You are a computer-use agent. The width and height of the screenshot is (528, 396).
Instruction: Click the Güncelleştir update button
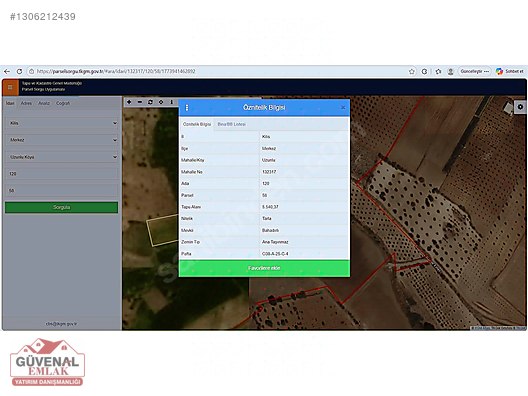point(474,71)
